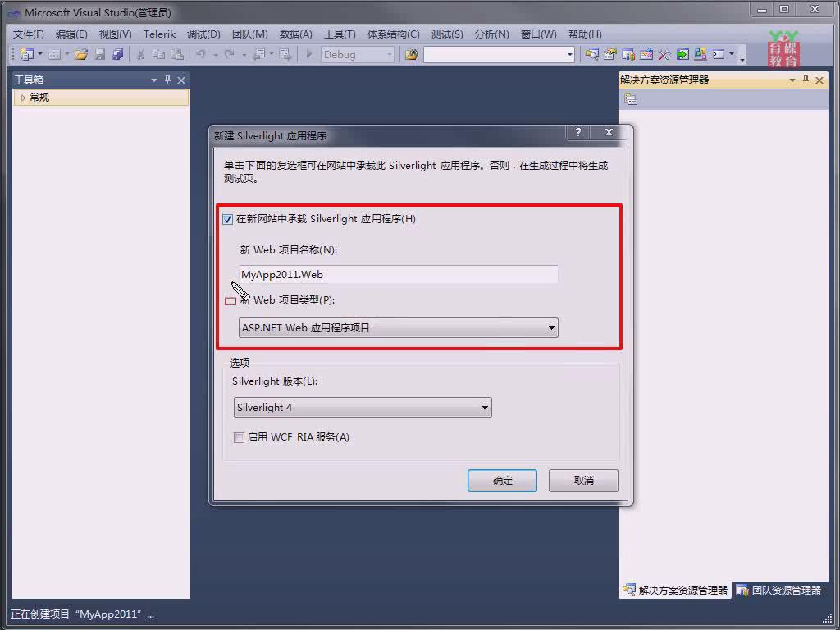Screen dimensions: 840x630
Task: Click the Navigate Backward toolbar icon
Action: 259,54
